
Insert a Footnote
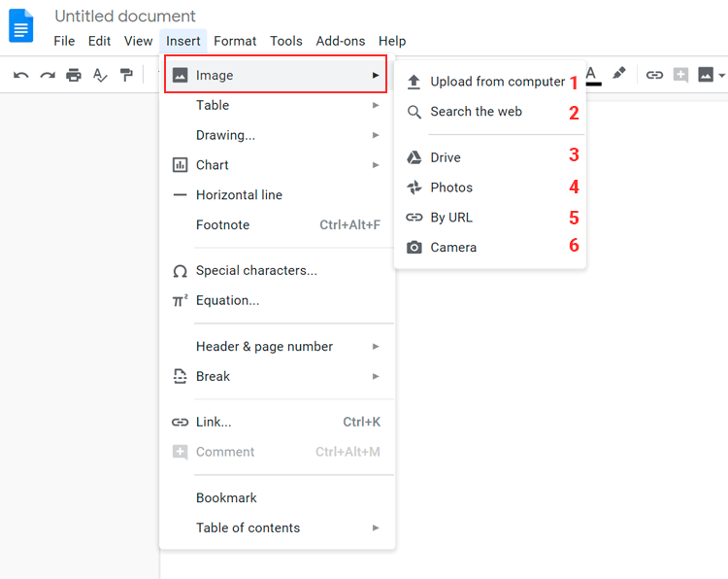click(222, 225)
